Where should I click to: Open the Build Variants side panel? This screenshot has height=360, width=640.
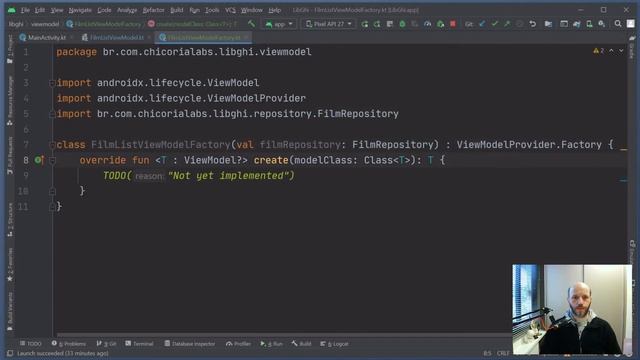tap(10, 311)
